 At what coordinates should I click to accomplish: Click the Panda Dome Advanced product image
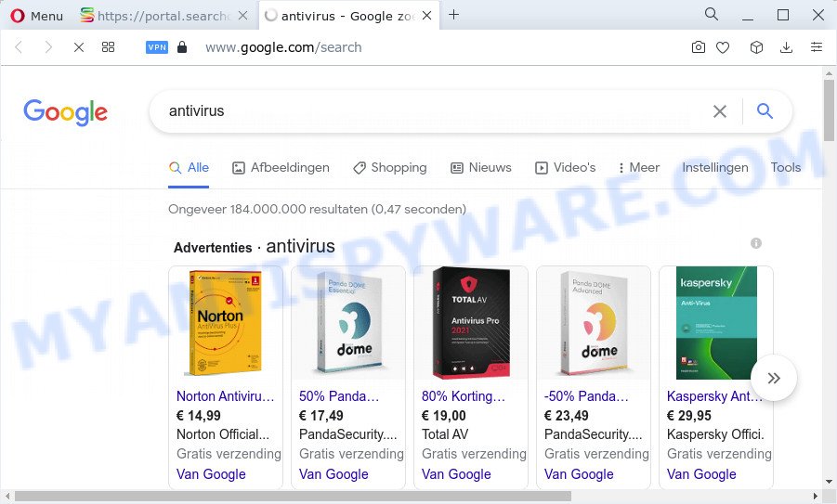tap(594, 323)
